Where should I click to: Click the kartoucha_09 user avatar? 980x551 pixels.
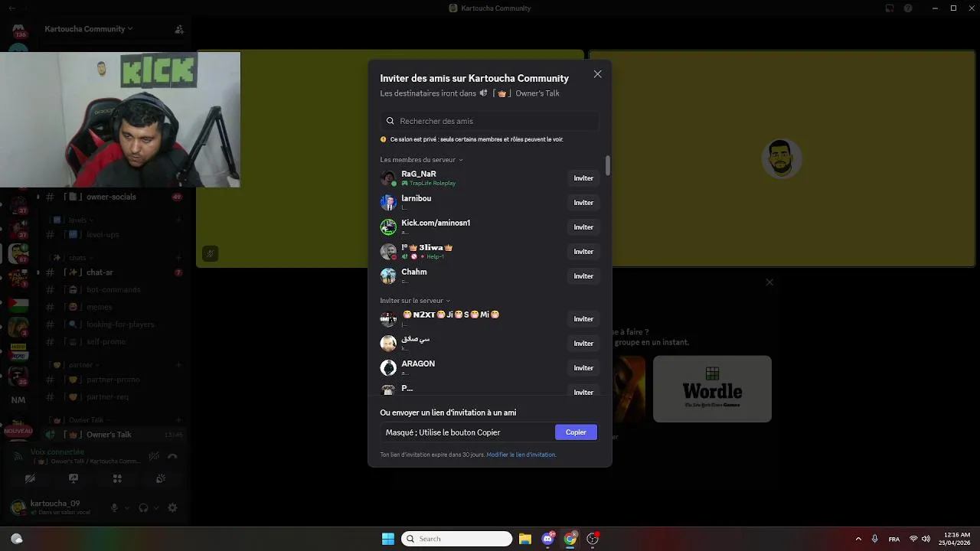[x=17, y=507]
